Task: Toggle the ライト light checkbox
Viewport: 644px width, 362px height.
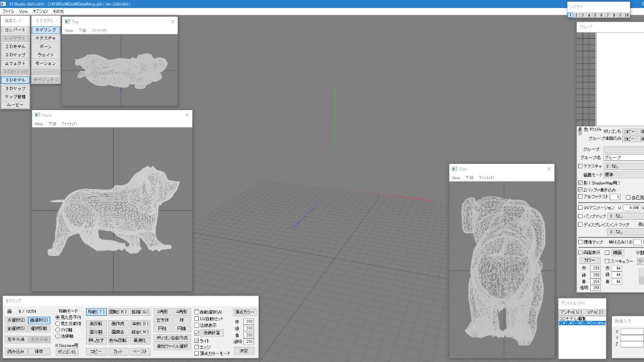Action: point(197,341)
